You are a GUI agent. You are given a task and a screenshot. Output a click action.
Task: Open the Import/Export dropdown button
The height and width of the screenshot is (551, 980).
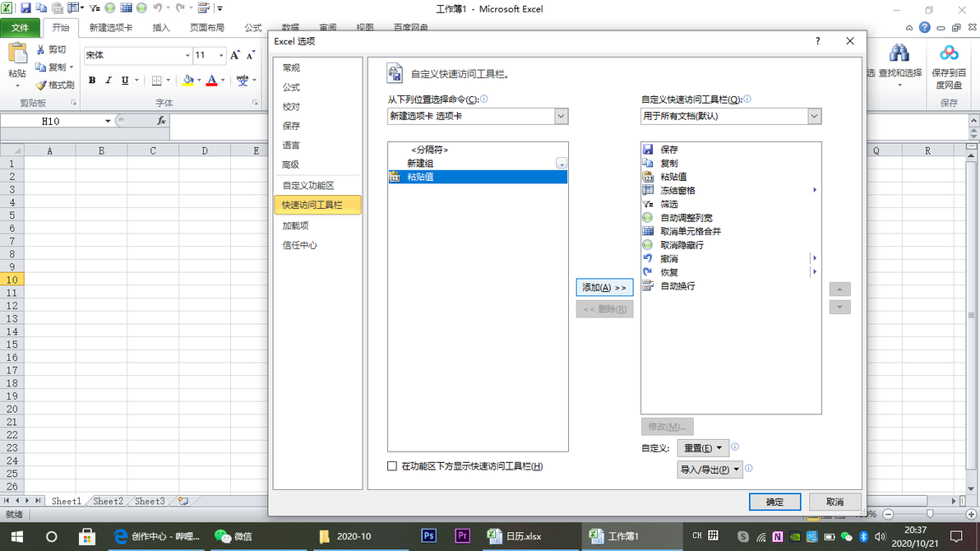[x=710, y=469]
